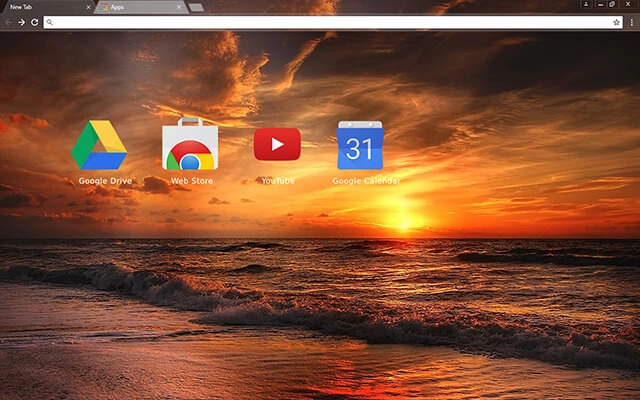The height and width of the screenshot is (400, 640).
Task: Restore the Chrome window size
Action: (x=612, y=4)
